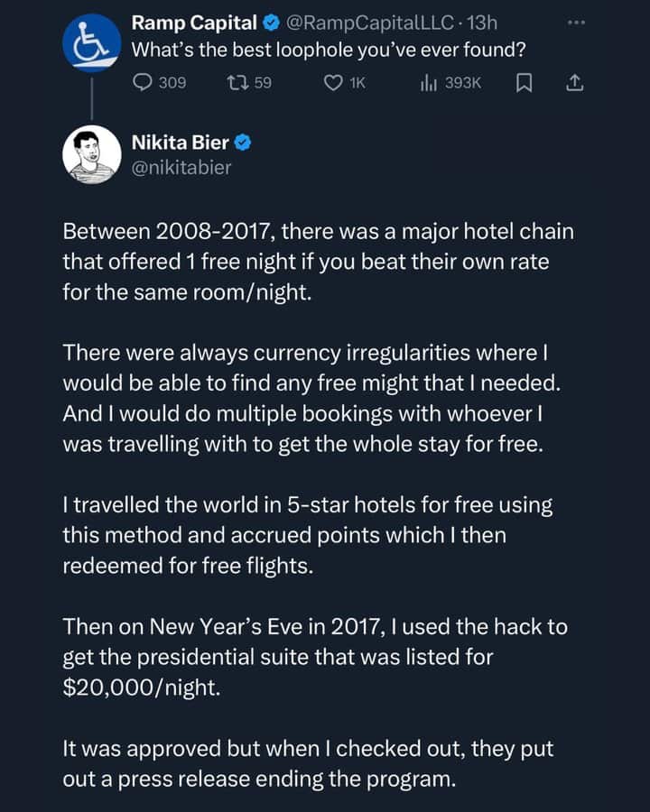Open the Ramp Capital display name
The width and height of the screenshot is (650, 812).
pos(194,23)
